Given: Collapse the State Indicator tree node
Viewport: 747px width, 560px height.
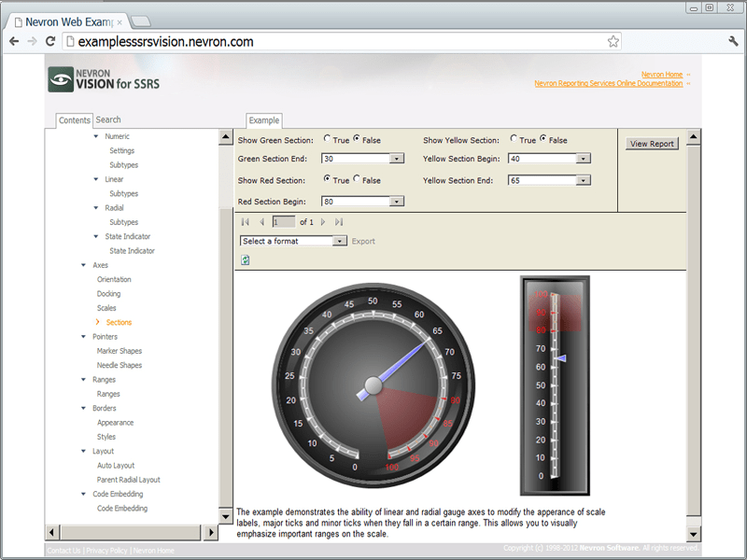Looking at the screenshot, I should pos(96,237).
